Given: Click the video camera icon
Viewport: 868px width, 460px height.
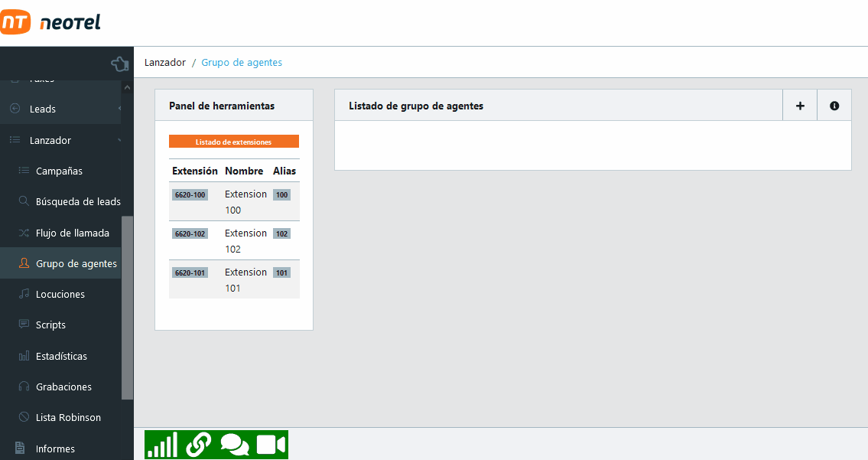Looking at the screenshot, I should (x=271, y=445).
